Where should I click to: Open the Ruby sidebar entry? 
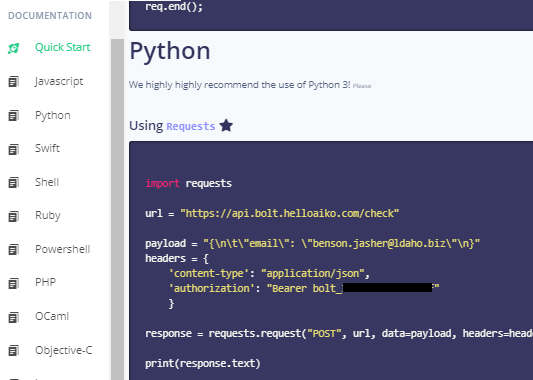coord(48,215)
